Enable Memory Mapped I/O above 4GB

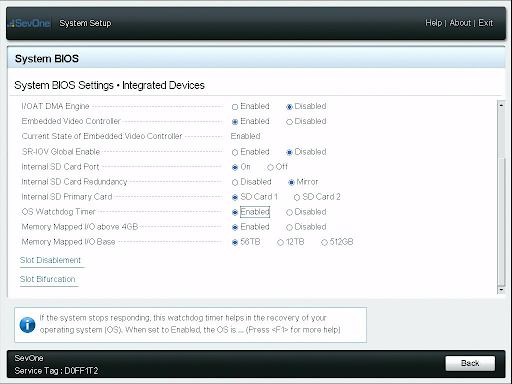235,227
